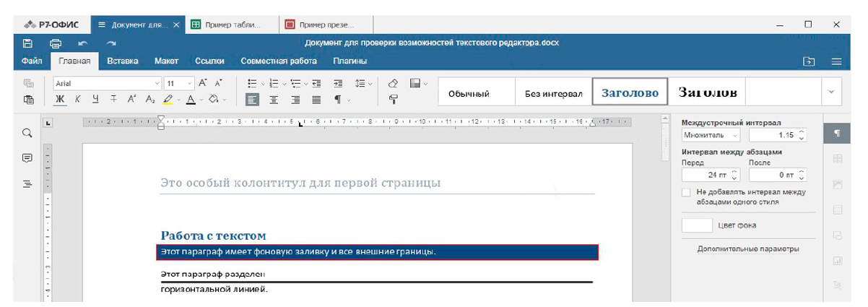The width and height of the screenshot is (868, 307).
Task: Justify the paragraph text
Action: [x=317, y=100]
